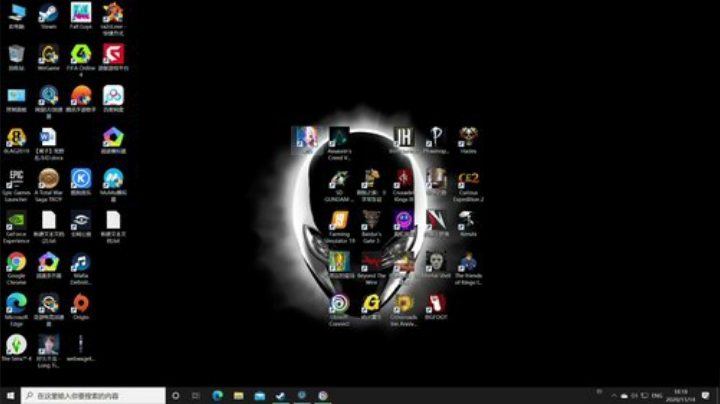Launch Crossroads Inn Anniversary shortcut
The height and width of the screenshot is (404, 720).
pyautogui.click(x=404, y=310)
